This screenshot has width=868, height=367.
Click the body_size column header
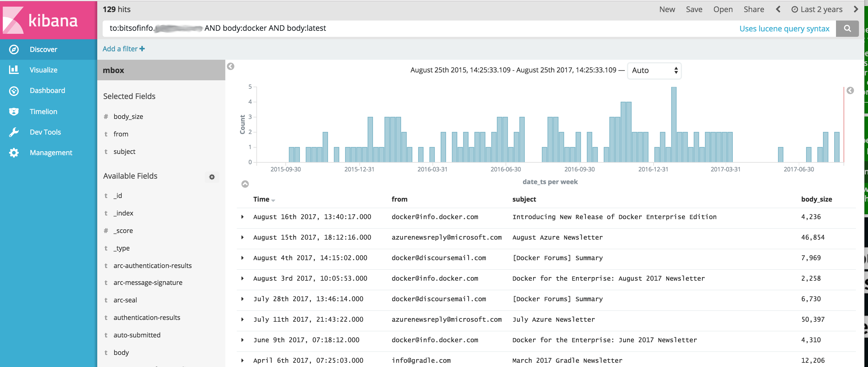(816, 199)
